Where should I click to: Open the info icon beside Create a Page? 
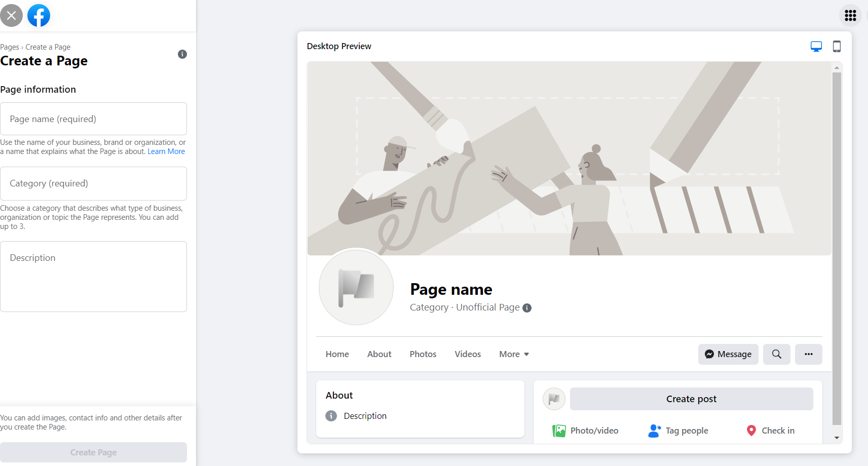[x=182, y=54]
